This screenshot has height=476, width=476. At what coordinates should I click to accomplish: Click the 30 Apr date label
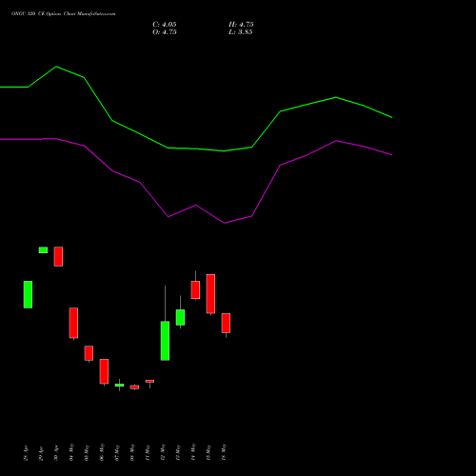pos(56,453)
